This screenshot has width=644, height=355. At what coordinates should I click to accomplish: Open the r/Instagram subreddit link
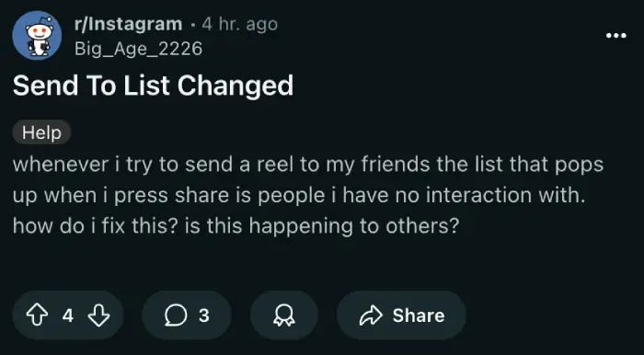pyautogui.click(x=128, y=24)
